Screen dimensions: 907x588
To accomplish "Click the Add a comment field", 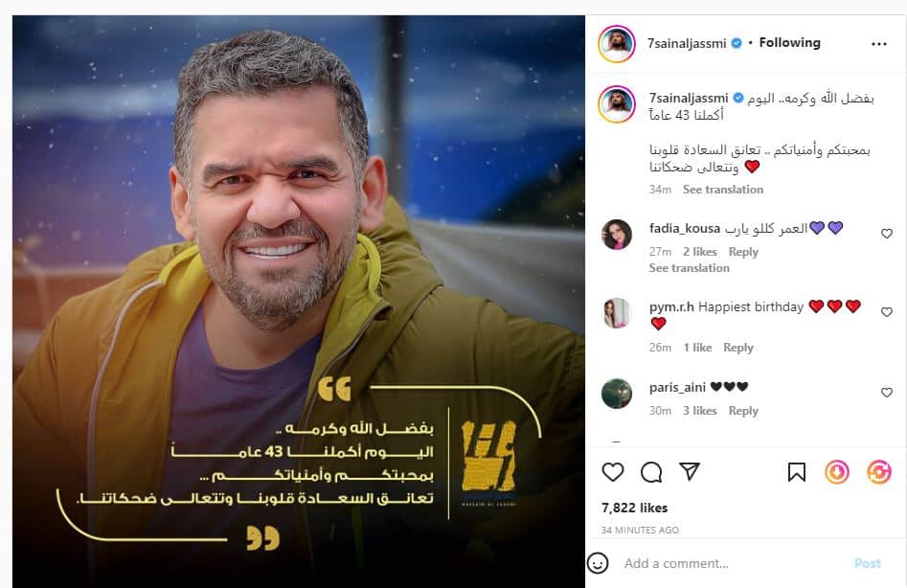I will click(x=735, y=563).
